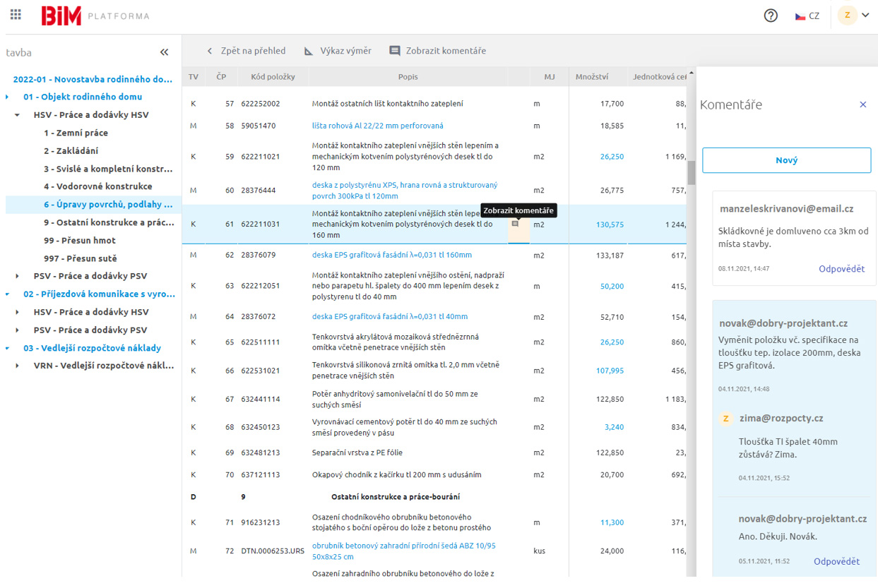
Task: Open the user avatar Z menu
Action: coord(853,16)
